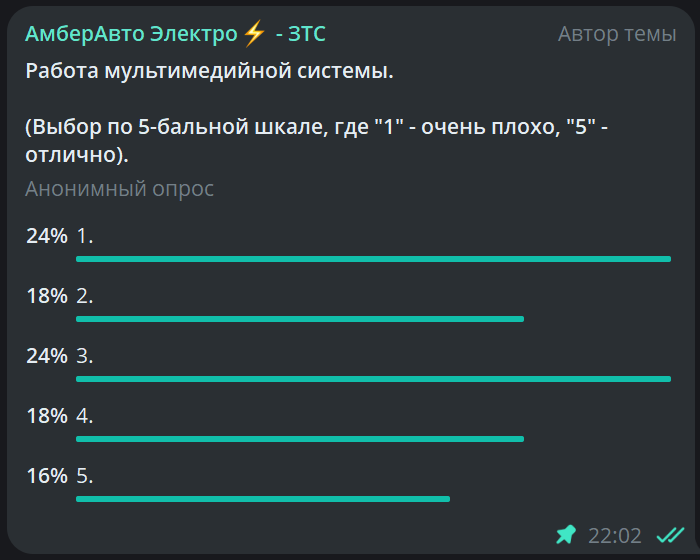Click the 18% progress bar for option 2
The width and height of the screenshot is (700, 560).
300,319
